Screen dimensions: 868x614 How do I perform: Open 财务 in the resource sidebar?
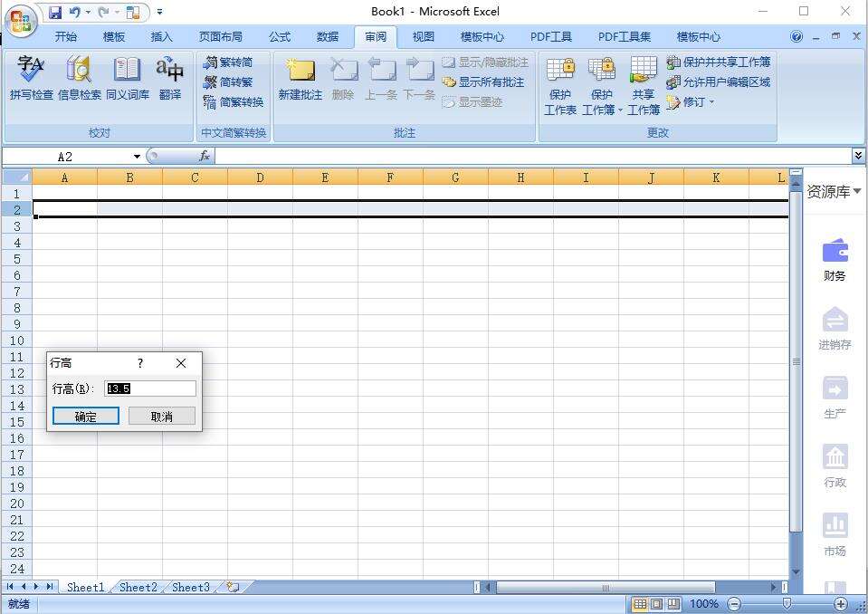[x=835, y=260]
